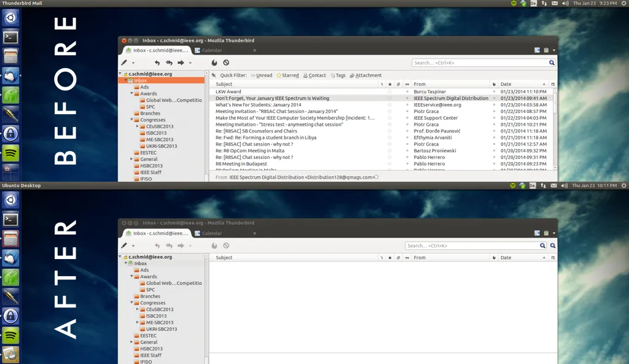Image resolution: width=629 pixels, height=364 pixels.
Task: Click Forward arrow icon in BEFORE window toolbar
Action: click(x=181, y=63)
